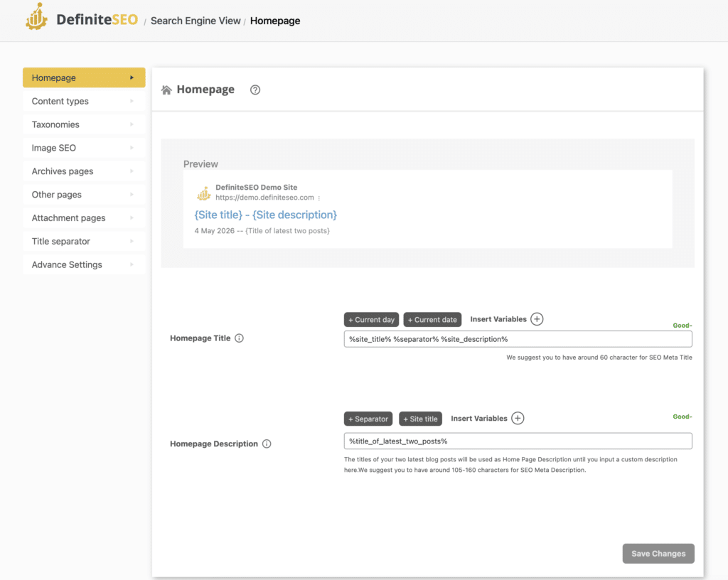Click the house icon beside Homepage heading

pos(166,90)
